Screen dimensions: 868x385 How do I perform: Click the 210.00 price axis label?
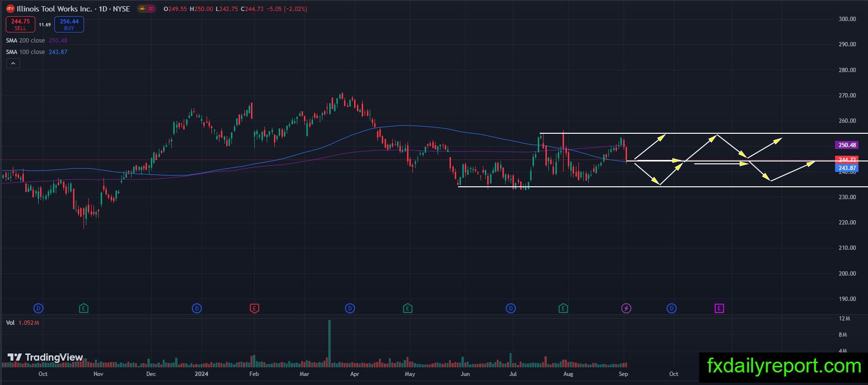click(847, 248)
